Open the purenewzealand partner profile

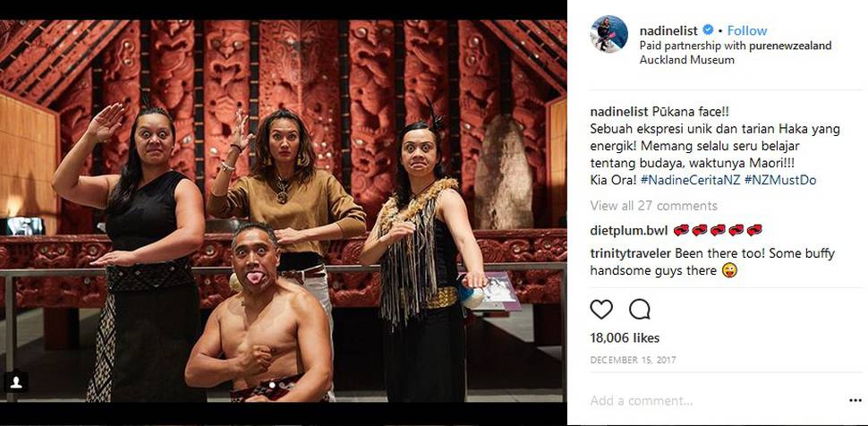click(x=790, y=46)
